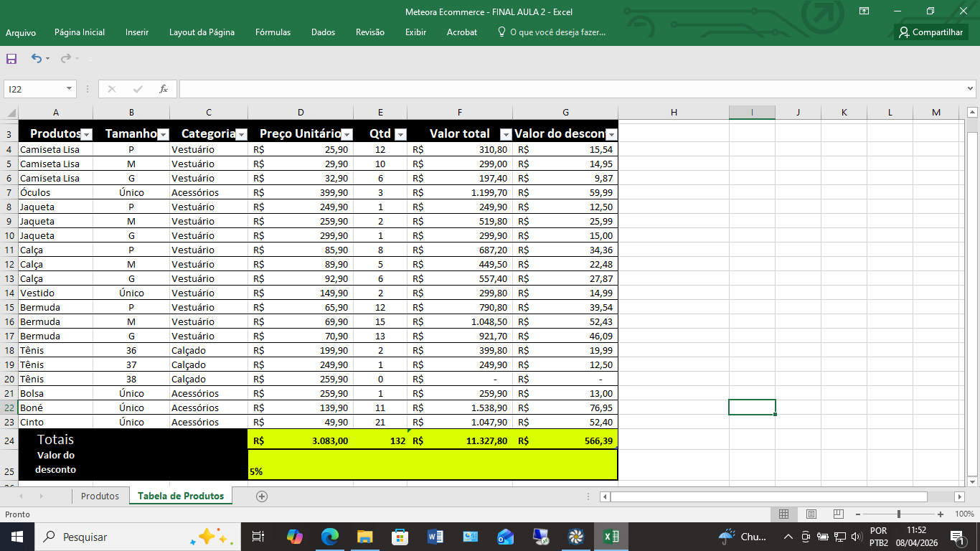Expand the Name Box dropdown arrow
This screenshot has height=551, width=980.
coord(70,89)
